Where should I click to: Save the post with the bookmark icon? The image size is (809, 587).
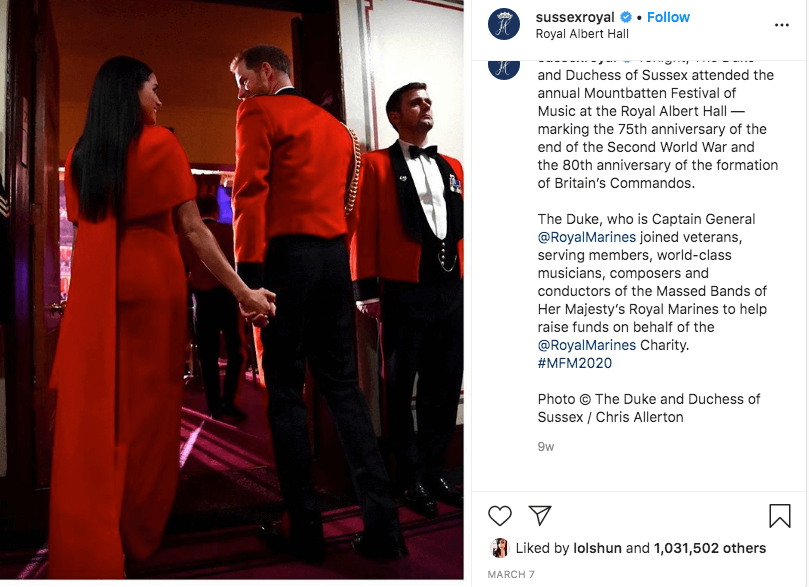(780, 515)
